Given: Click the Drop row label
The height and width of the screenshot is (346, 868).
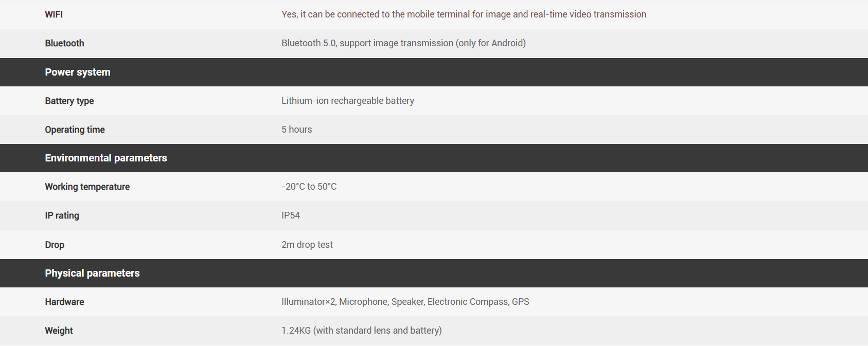Looking at the screenshot, I should (54, 245).
